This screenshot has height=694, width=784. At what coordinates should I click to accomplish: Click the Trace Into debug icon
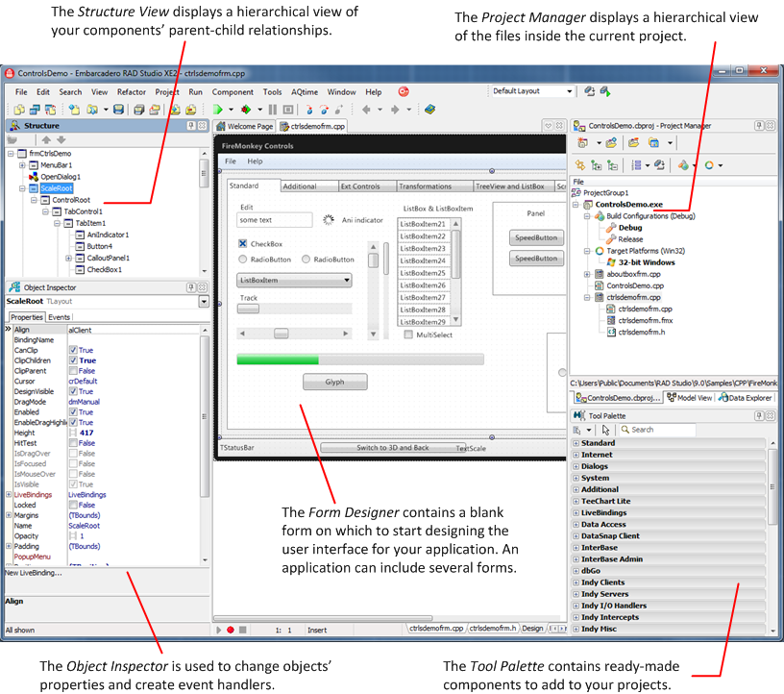coord(309,109)
